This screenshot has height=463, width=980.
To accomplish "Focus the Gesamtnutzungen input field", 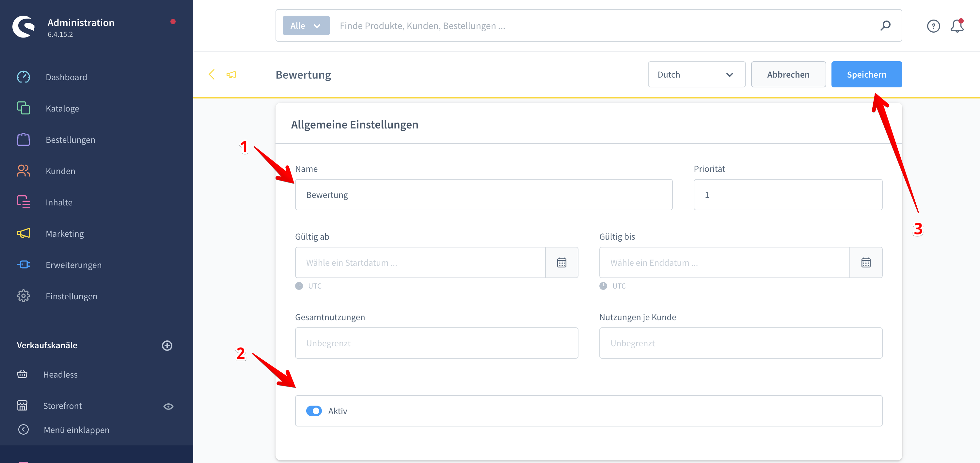I will [436, 343].
